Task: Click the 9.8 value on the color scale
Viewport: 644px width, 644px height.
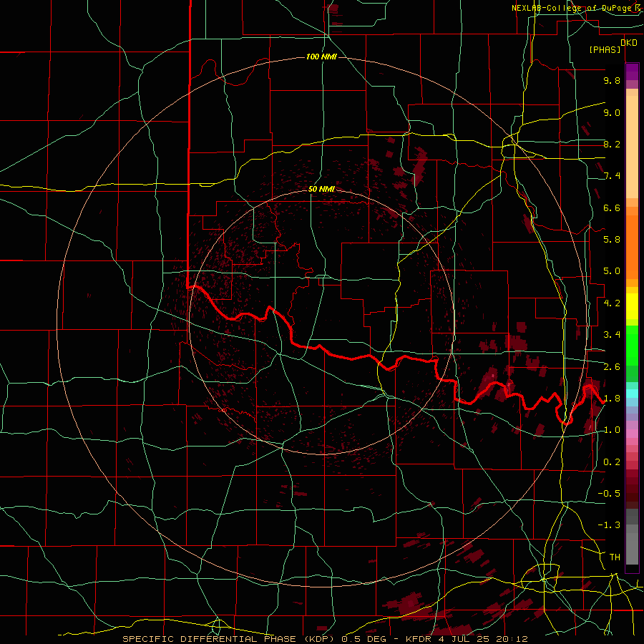Action: point(612,80)
